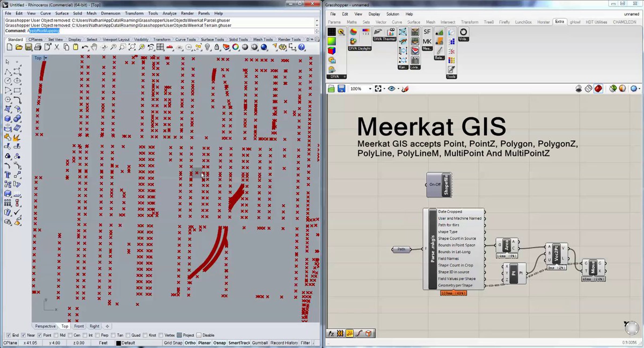Open a file with the folder icon in Rhino
The image size is (644, 348).
point(19,47)
